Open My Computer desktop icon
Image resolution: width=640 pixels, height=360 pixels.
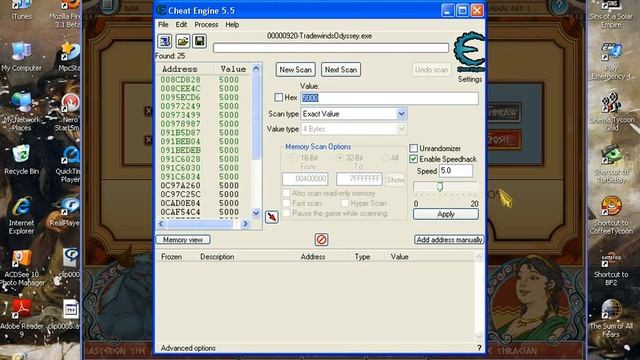[x=21, y=56]
